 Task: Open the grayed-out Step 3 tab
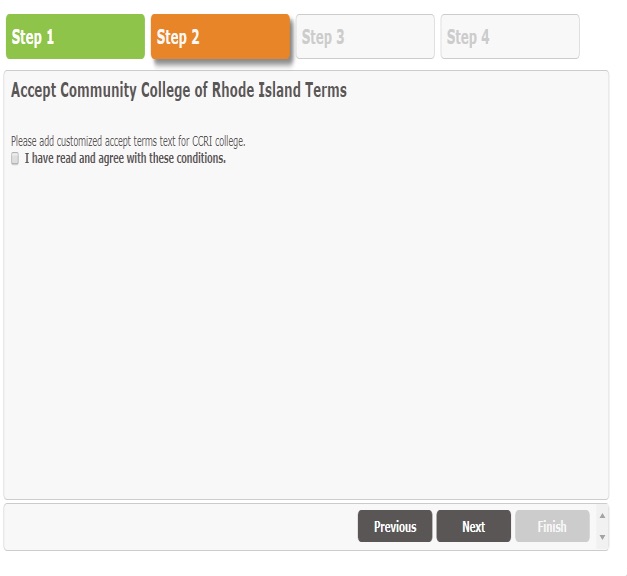point(365,37)
